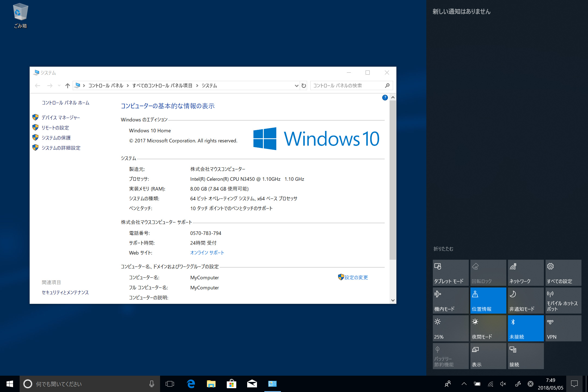Open Microsoft Edge from the taskbar

point(191,384)
